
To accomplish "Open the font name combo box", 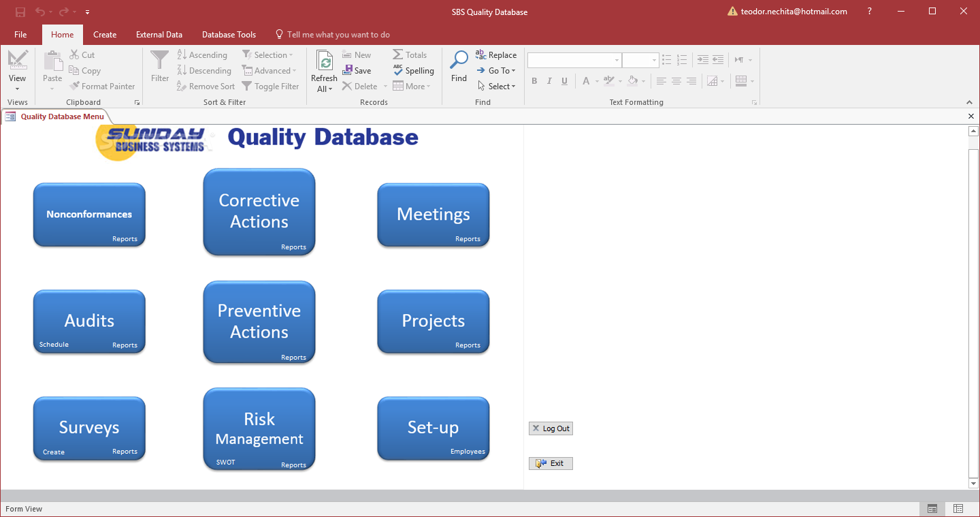I will coord(574,60).
